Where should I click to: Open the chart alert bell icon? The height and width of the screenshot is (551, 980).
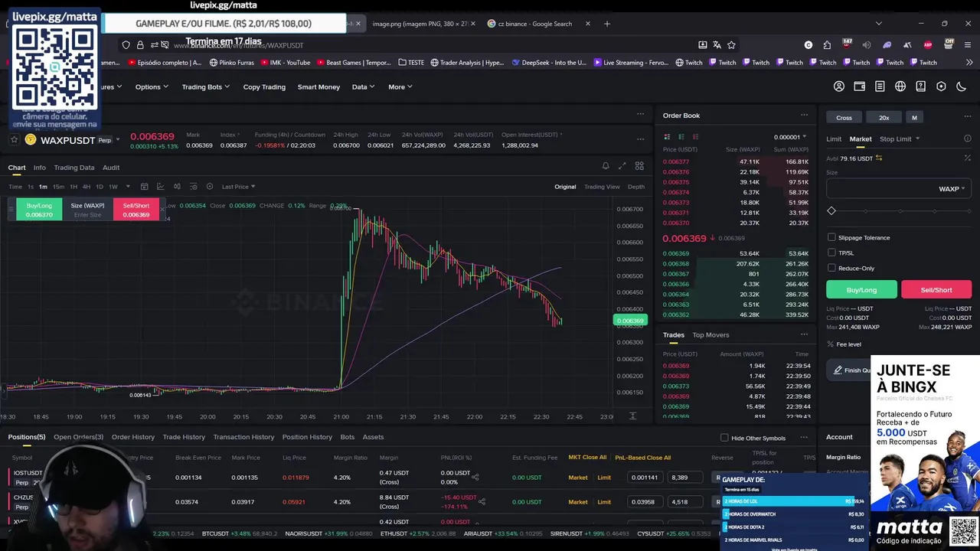(x=606, y=166)
